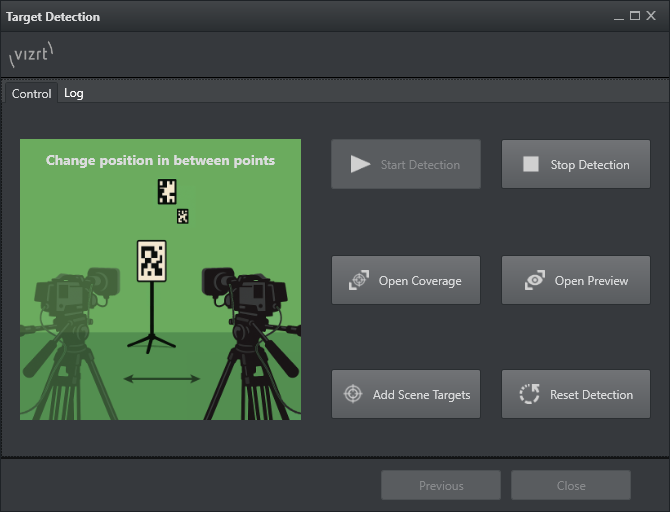Image resolution: width=670 pixels, height=512 pixels.
Task: Click the Close button at the bottom
Action: 571,486
